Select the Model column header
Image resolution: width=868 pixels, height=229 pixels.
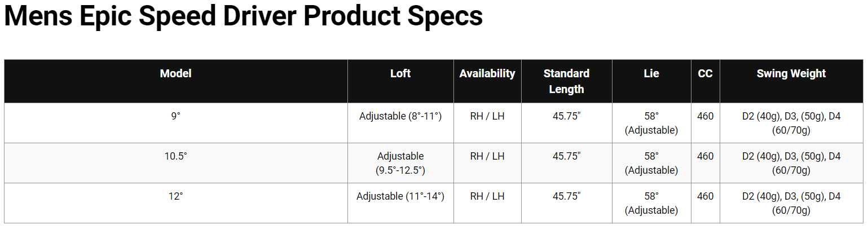[x=175, y=74]
